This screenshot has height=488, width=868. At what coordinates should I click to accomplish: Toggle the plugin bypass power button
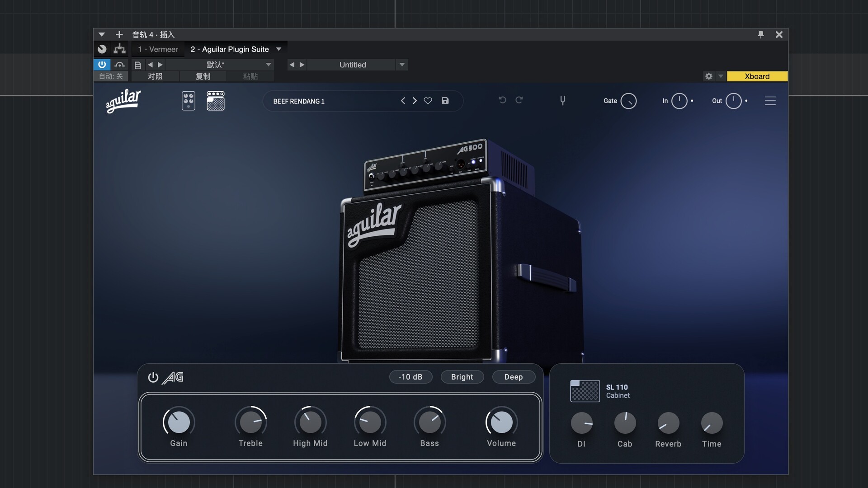click(102, 65)
